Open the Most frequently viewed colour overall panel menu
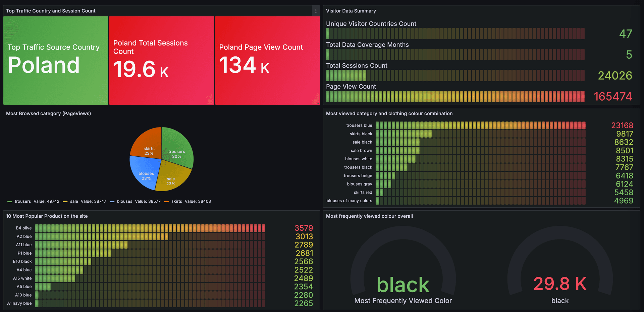644x312 pixels. click(x=369, y=216)
